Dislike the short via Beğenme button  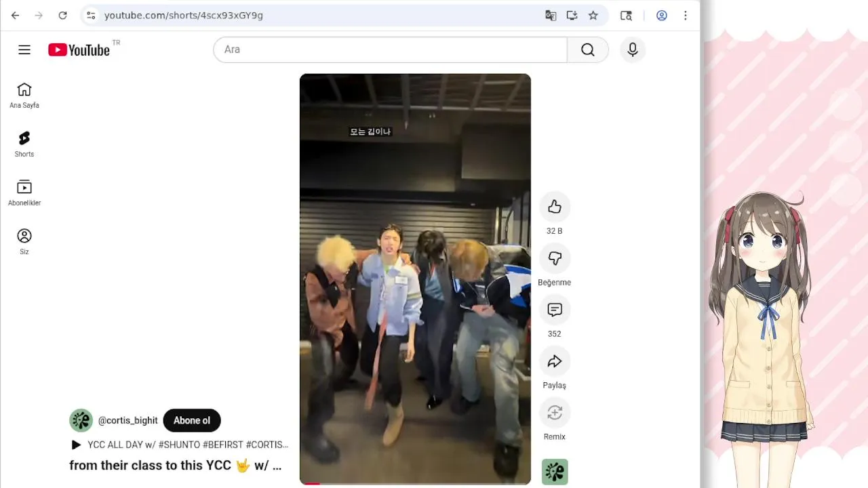click(554, 258)
